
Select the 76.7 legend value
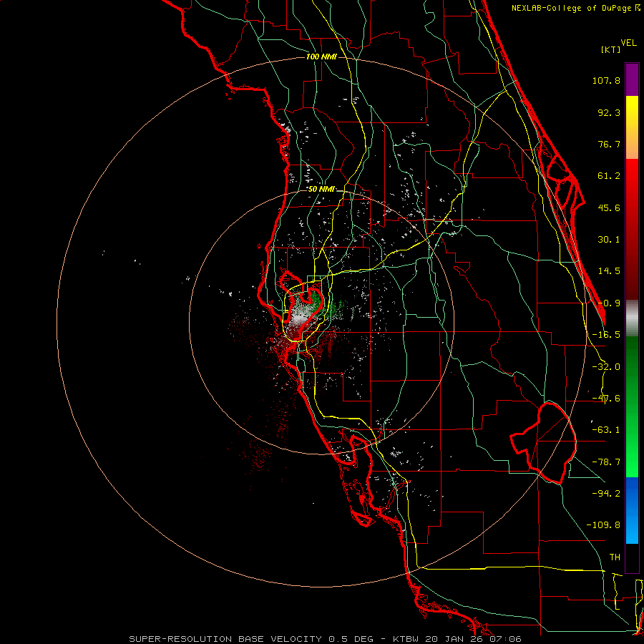[609, 144]
